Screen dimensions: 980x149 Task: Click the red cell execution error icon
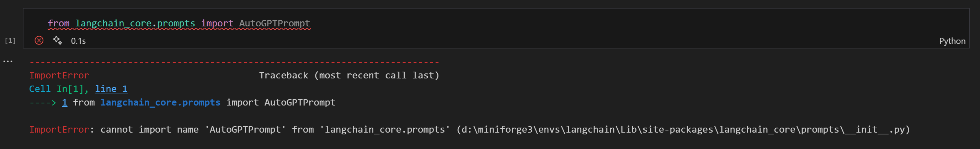point(39,40)
